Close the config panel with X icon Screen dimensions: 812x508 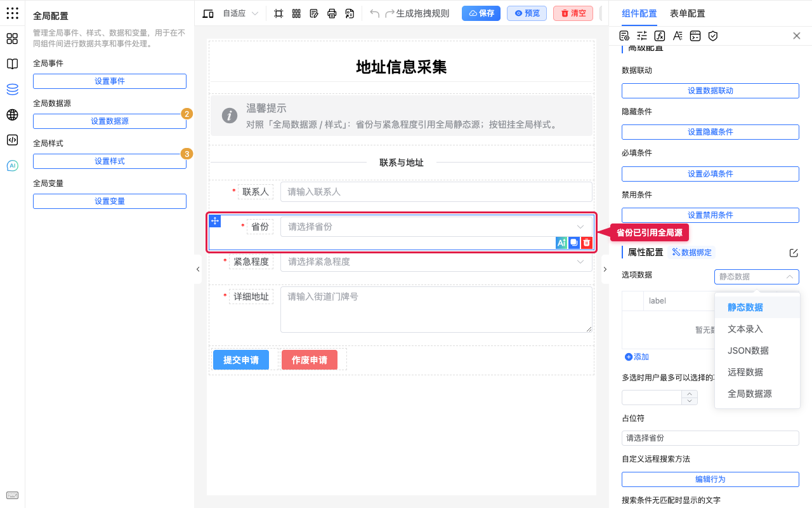click(797, 36)
